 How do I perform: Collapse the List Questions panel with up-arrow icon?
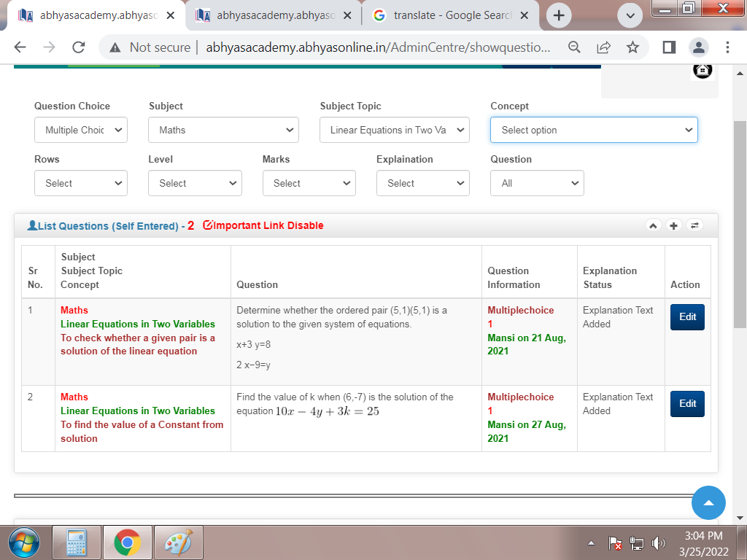tap(654, 226)
